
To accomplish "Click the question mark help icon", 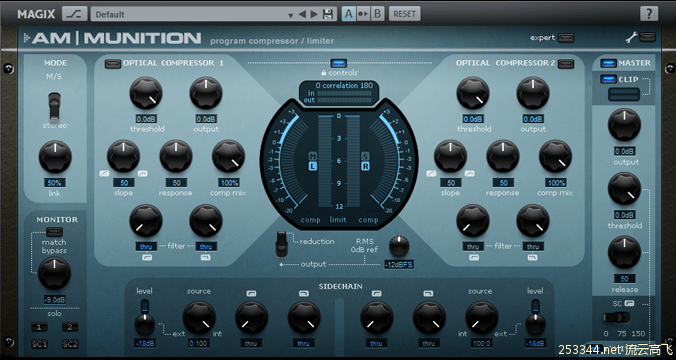I will (x=649, y=14).
